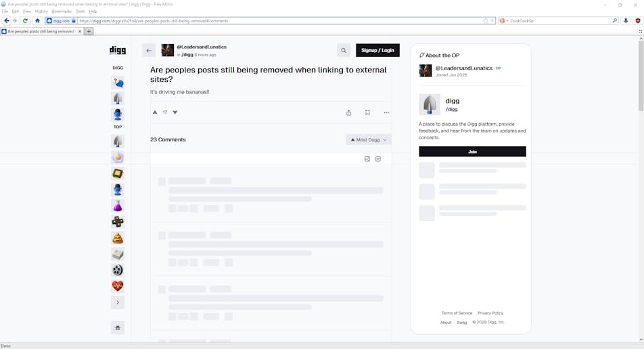Image resolution: width=644 pixels, height=349 pixels.
Task: Toggle comment image display icon
Action: point(367,159)
